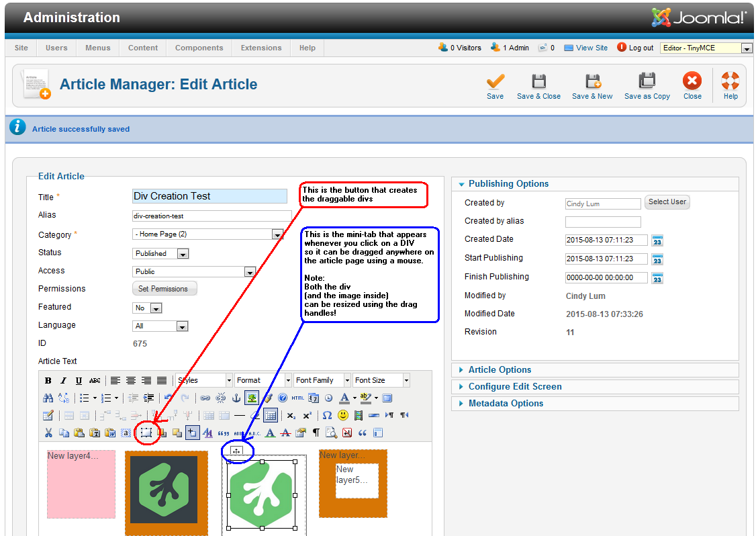756x536 pixels.
Task: Click the special character omega icon
Action: [x=326, y=415]
